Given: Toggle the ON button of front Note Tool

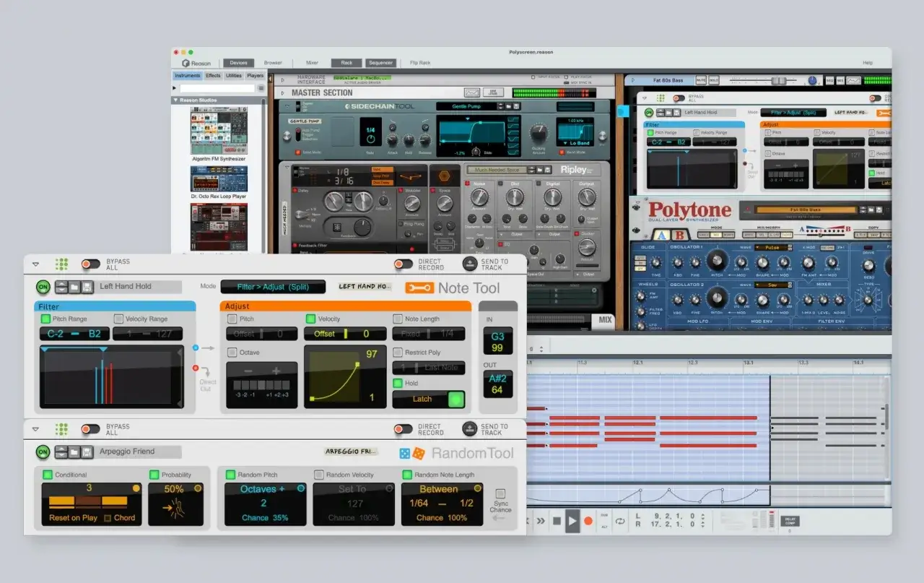Looking at the screenshot, I should pos(43,287).
